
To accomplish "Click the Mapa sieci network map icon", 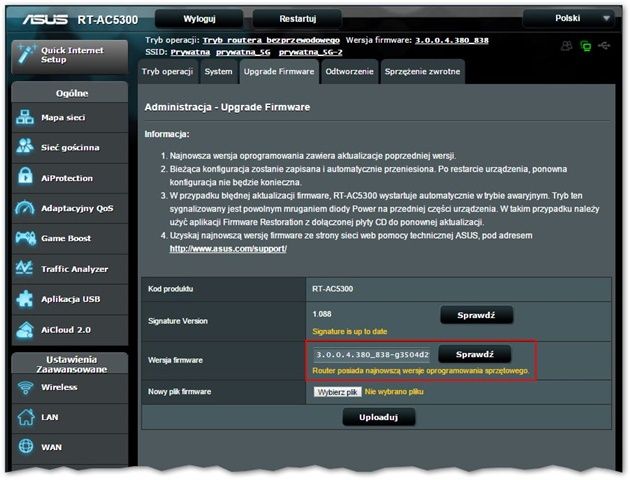I will tap(25, 117).
